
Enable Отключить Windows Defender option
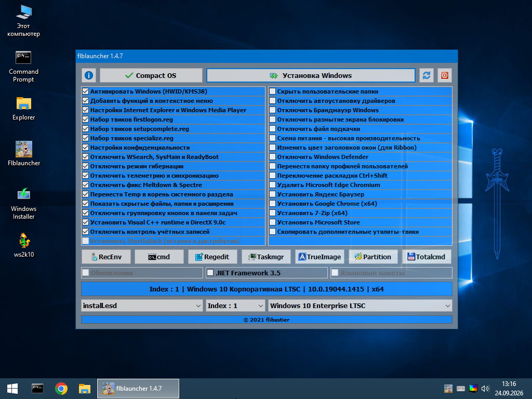(272, 157)
